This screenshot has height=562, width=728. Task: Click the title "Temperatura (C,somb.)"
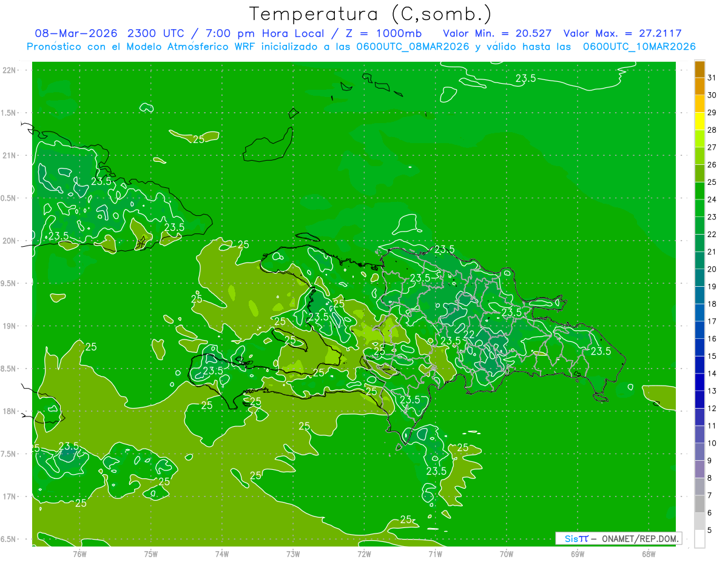[371, 14]
